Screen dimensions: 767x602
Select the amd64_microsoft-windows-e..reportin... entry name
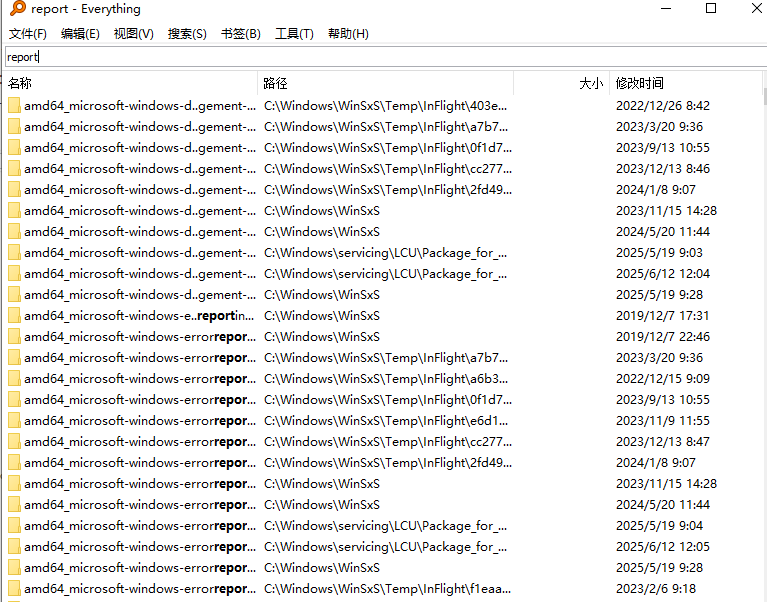(x=139, y=316)
